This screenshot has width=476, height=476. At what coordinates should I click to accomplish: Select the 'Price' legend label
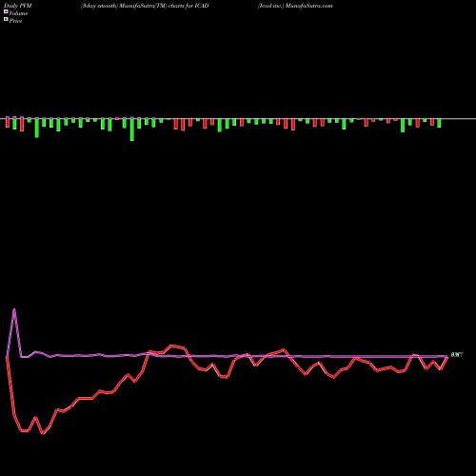pos(15,21)
